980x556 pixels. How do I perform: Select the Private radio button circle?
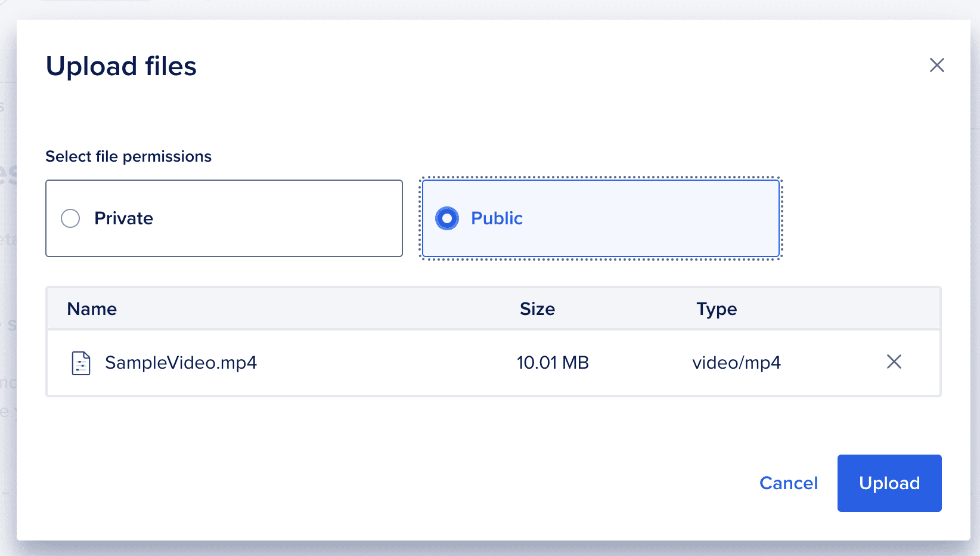(70, 218)
